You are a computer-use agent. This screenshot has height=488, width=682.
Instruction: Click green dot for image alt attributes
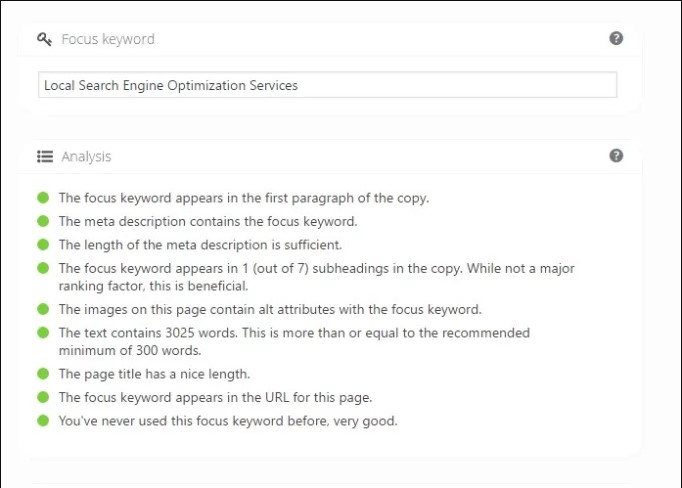[43, 309]
